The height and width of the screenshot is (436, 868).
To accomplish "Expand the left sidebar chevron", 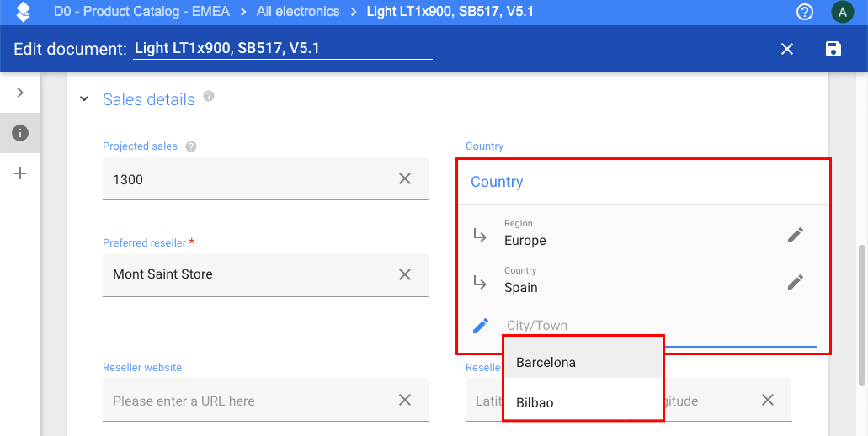I will coord(20,93).
